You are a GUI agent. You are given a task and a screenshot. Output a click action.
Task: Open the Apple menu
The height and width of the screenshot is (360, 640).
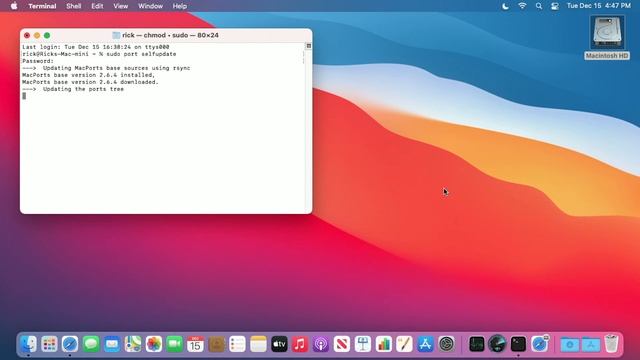pyautogui.click(x=14, y=6)
